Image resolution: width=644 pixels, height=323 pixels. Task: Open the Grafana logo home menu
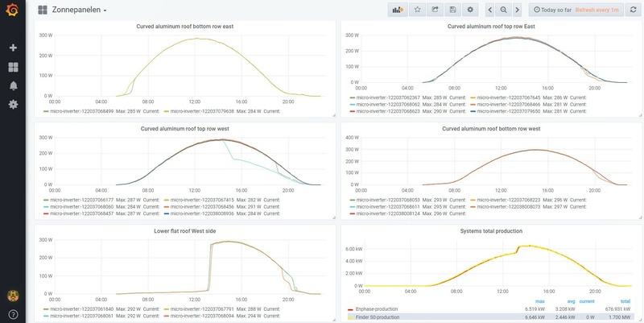point(13,10)
